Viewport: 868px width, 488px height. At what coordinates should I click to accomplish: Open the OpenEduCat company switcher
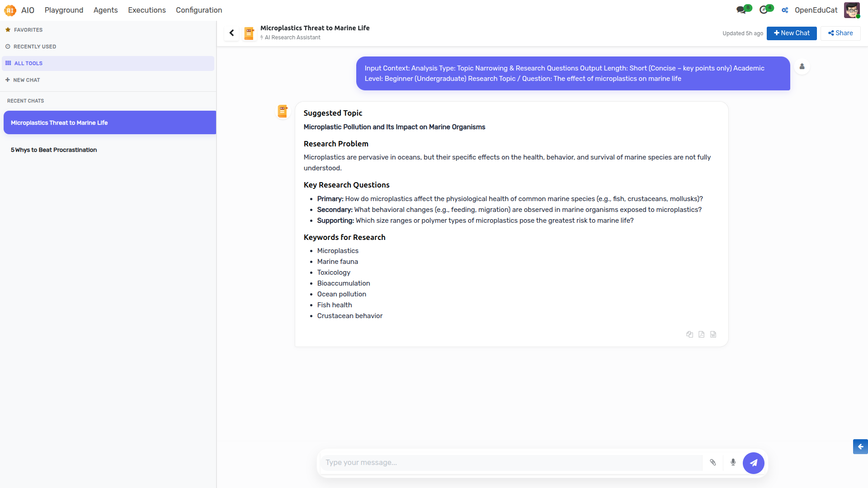coord(811,10)
